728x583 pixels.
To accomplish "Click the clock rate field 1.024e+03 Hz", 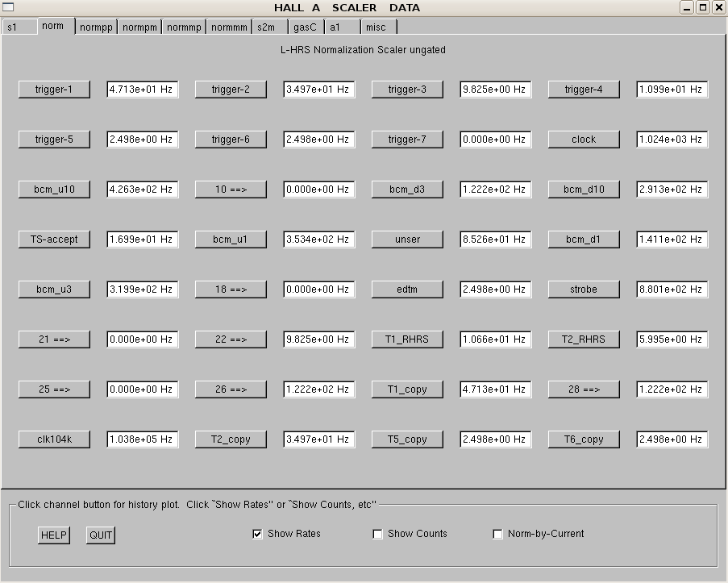I will point(672,140).
